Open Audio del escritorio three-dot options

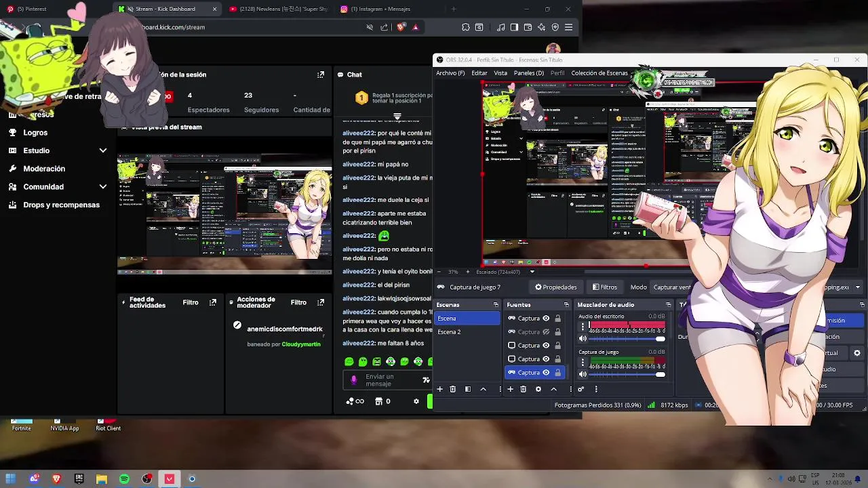(583, 327)
